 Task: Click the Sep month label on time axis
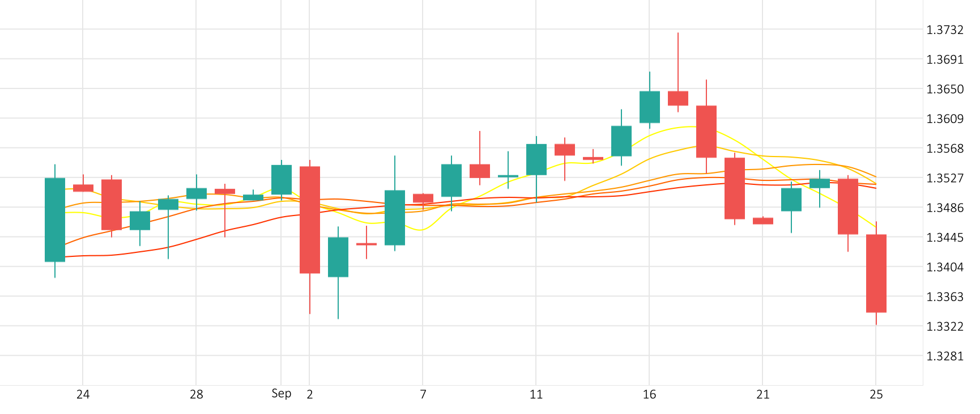pyautogui.click(x=281, y=394)
